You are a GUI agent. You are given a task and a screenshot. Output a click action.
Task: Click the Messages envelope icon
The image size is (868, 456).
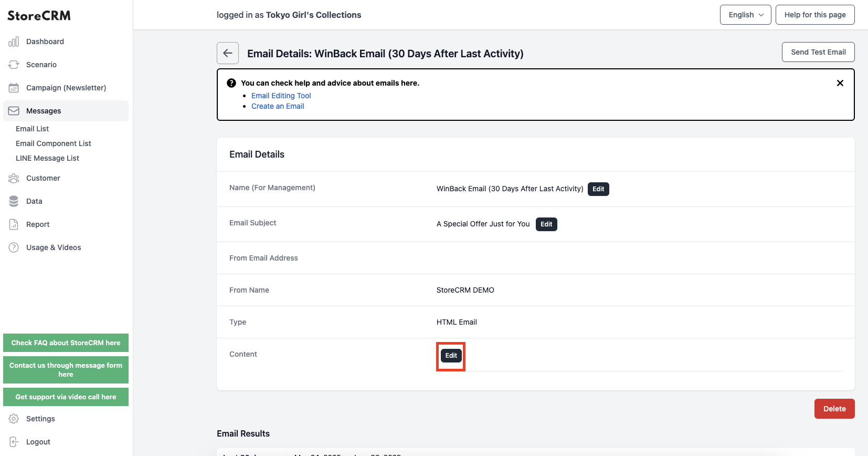coord(14,111)
